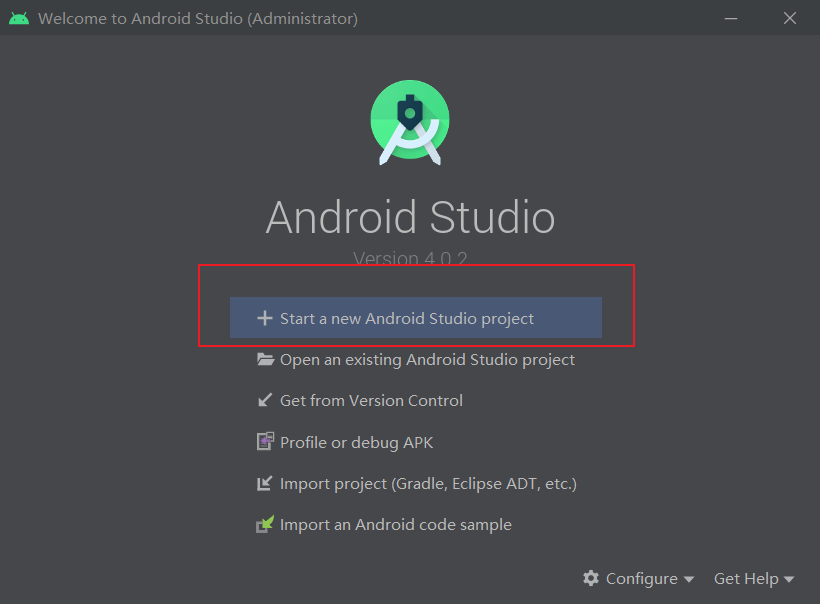Viewport: 820px width, 604px height.
Task: Open the Configure dropdown menu
Action: (x=640, y=578)
